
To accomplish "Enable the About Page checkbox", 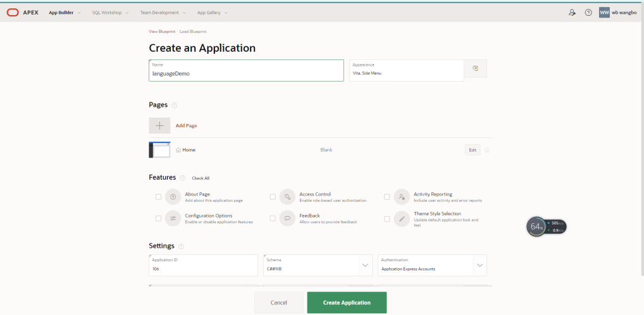I will pos(158,197).
